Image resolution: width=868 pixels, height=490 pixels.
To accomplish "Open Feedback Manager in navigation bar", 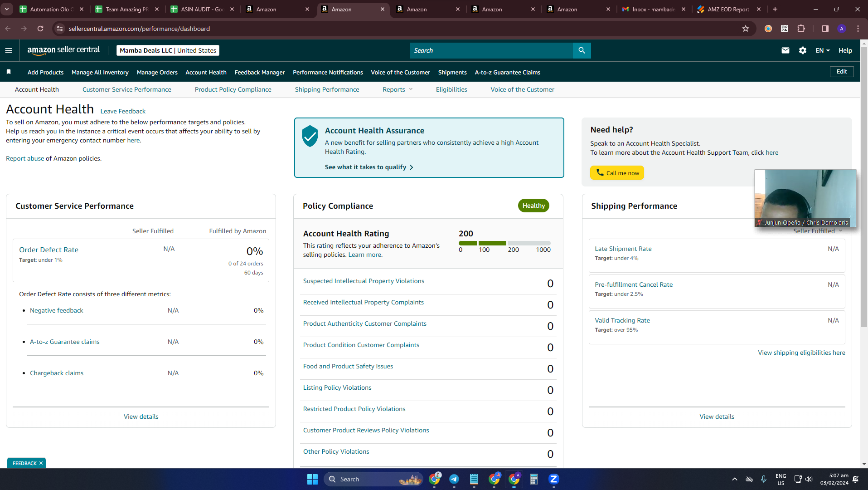I will 260,72.
